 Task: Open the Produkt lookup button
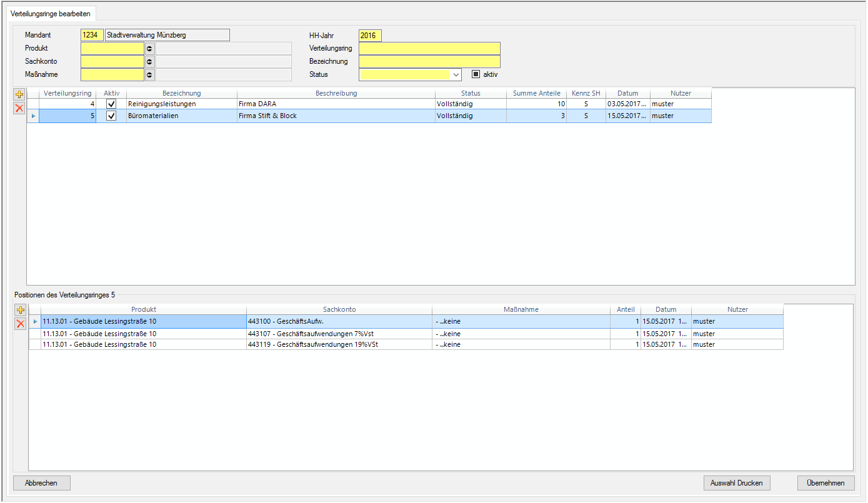[x=149, y=48]
